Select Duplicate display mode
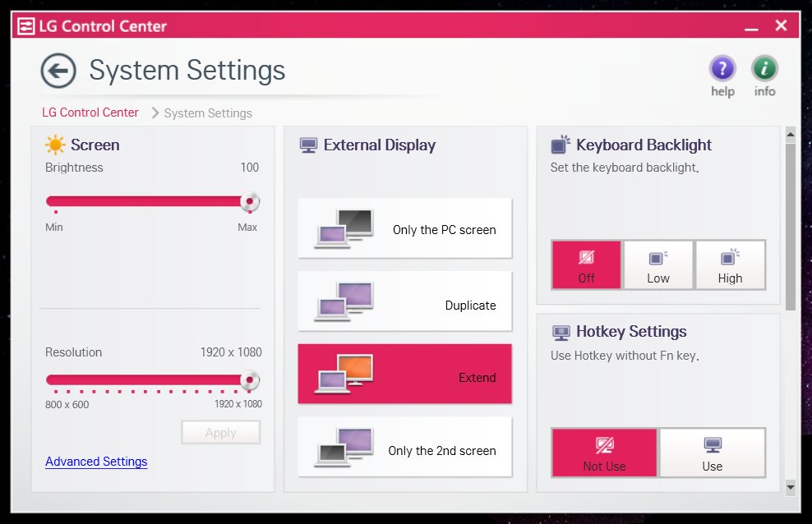 (x=405, y=301)
